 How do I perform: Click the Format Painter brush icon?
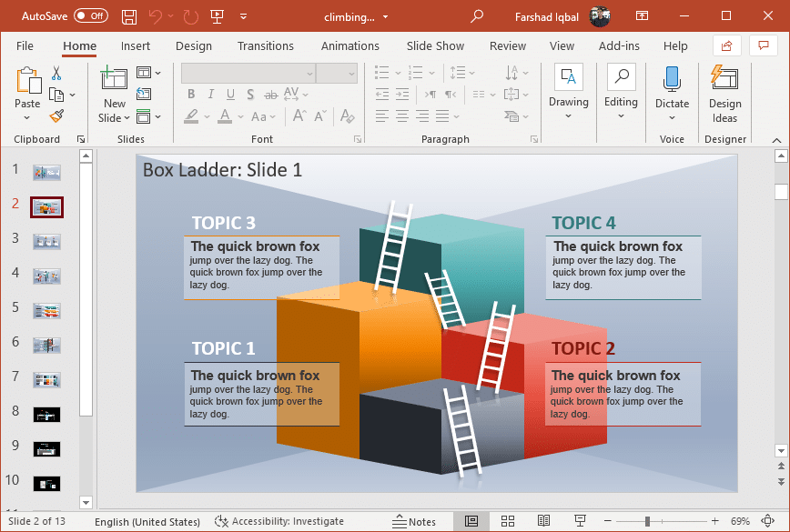pos(56,115)
